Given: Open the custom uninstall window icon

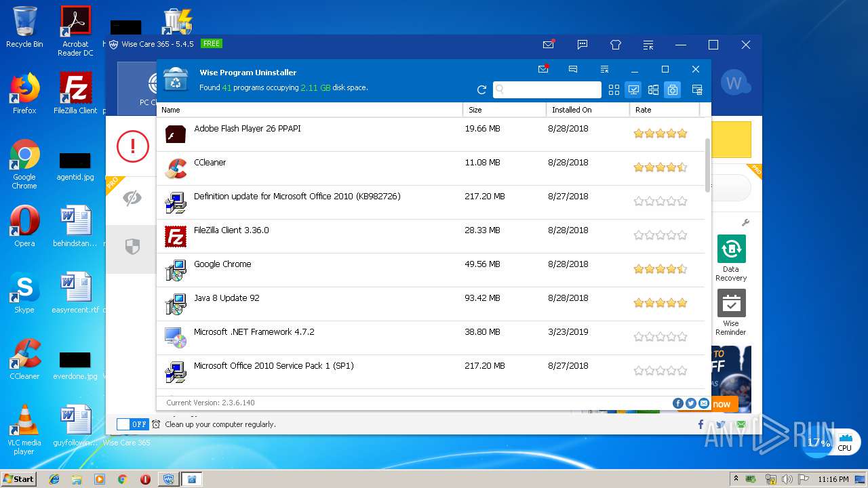Looking at the screenshot, I should pyautogui.click(x=696, y=89).
